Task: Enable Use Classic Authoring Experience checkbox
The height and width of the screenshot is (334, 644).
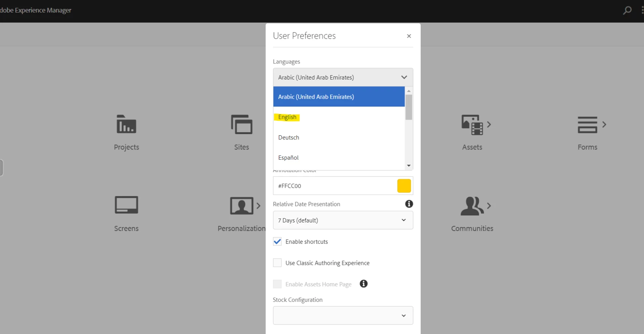Action: tap(277, 263)
